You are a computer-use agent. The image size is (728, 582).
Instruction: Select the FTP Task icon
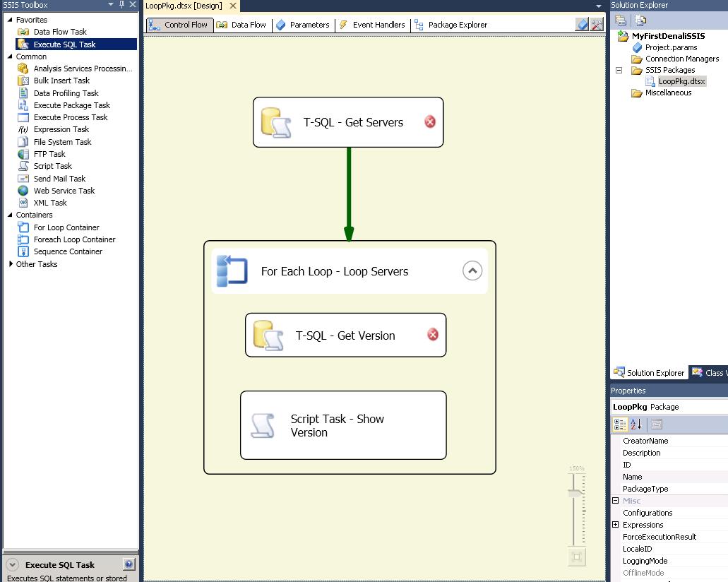click(23, 154)
